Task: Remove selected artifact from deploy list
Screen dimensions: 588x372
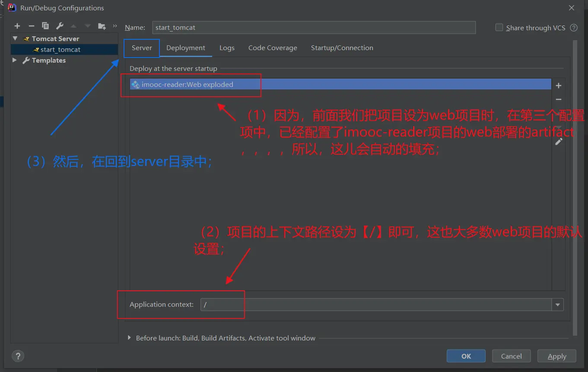Action: (558, 100)
